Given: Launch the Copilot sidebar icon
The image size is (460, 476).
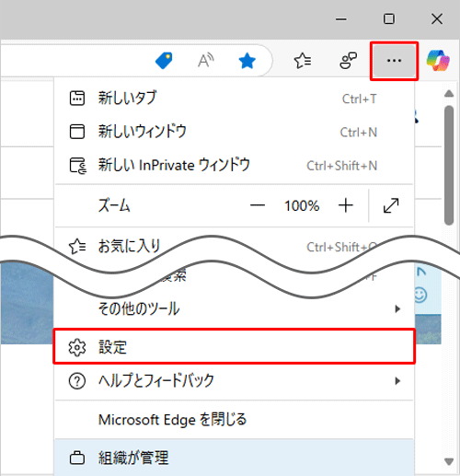Looking at the screenshot, I should [438, 61].
